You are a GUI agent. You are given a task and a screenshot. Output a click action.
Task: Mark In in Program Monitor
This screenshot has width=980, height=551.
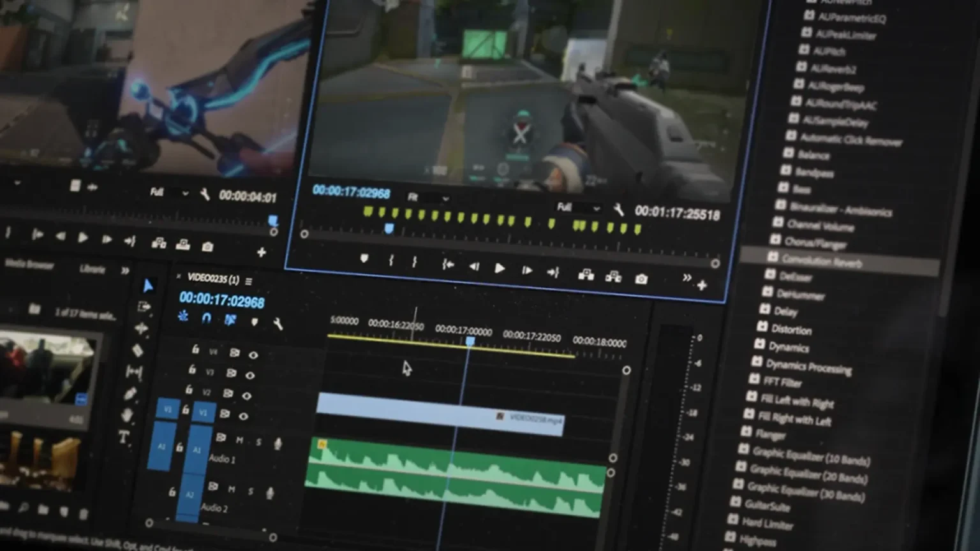click(x=391, y=260)
